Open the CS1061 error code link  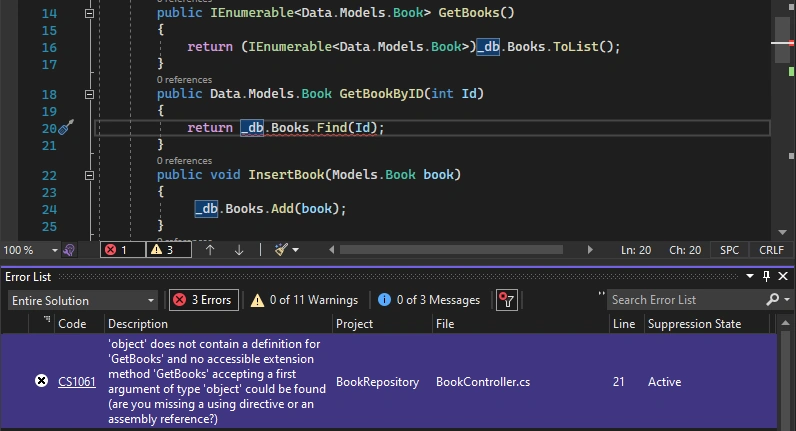pyautogui.click(x=77, y=382)
